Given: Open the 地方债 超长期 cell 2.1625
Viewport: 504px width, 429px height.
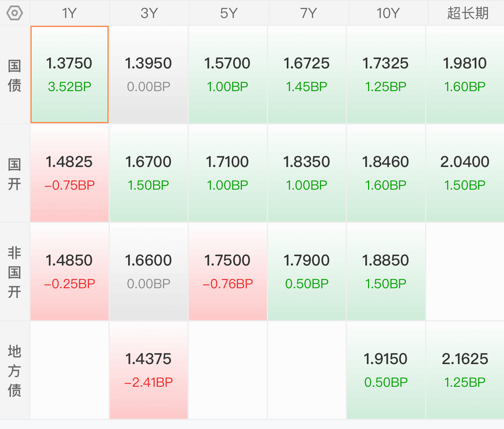Looking at the screenshot, I should [465, 370].
